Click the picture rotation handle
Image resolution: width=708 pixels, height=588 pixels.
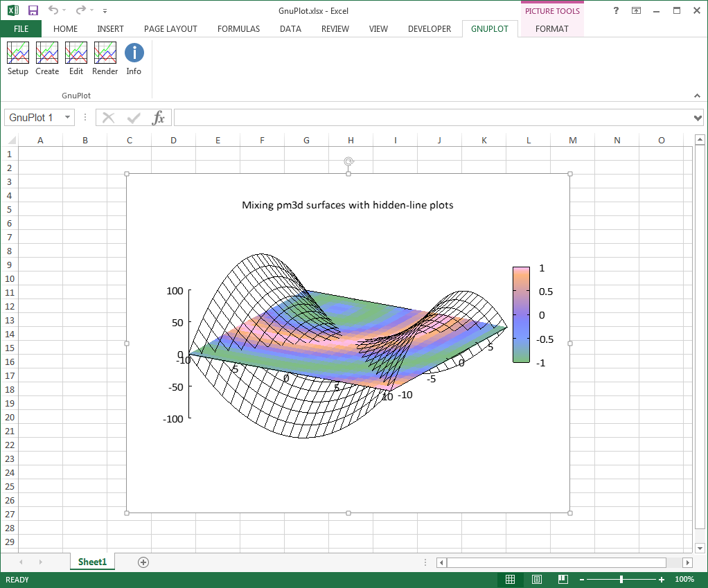(348, 161)
